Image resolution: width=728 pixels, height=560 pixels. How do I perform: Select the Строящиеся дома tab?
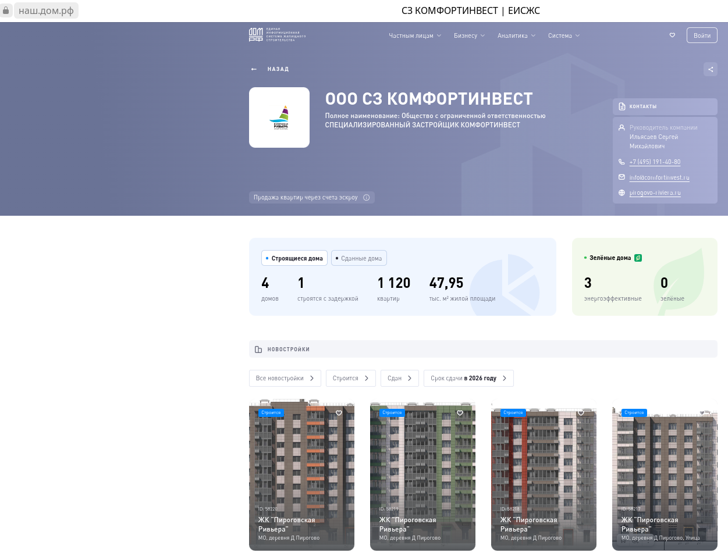tap(294, 258)
